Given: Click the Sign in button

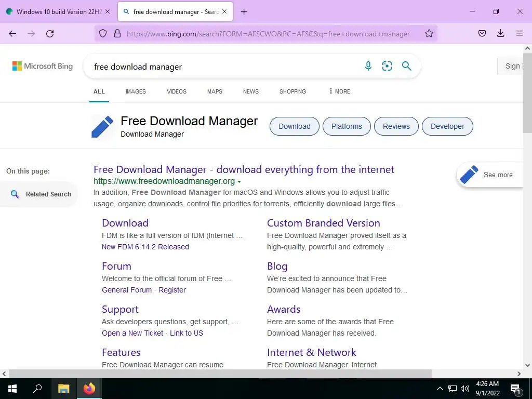Looking at the screenshot, I should (511, 66).
